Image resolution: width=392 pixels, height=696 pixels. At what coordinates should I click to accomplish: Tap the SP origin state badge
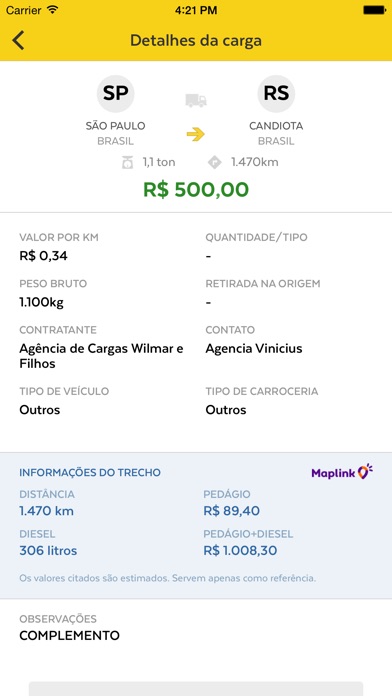pos(115,93)
